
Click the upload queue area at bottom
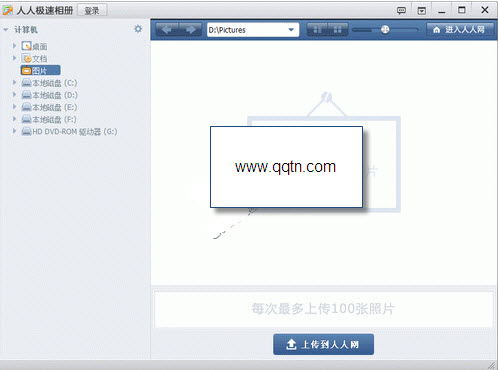[323, 309]
